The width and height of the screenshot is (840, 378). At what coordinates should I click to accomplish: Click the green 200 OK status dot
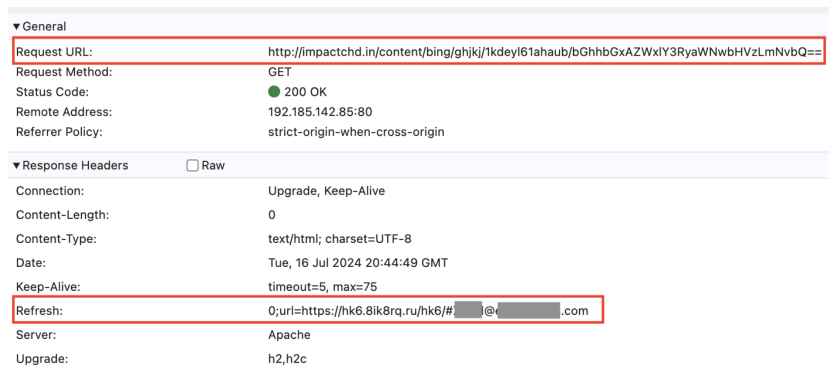pyautogui.click(x=274, y=92)
